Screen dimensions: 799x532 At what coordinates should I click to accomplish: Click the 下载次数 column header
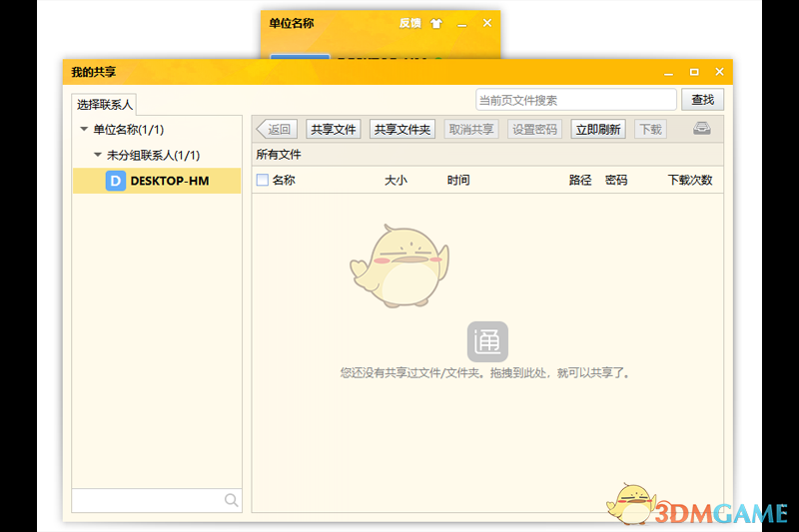(x=690, y=180)
